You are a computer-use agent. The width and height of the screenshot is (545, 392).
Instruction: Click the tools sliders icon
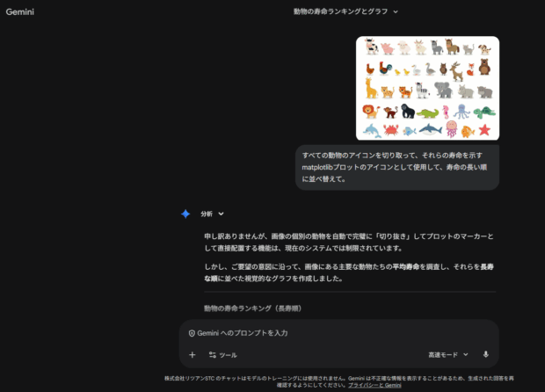(x=212, y=355)
